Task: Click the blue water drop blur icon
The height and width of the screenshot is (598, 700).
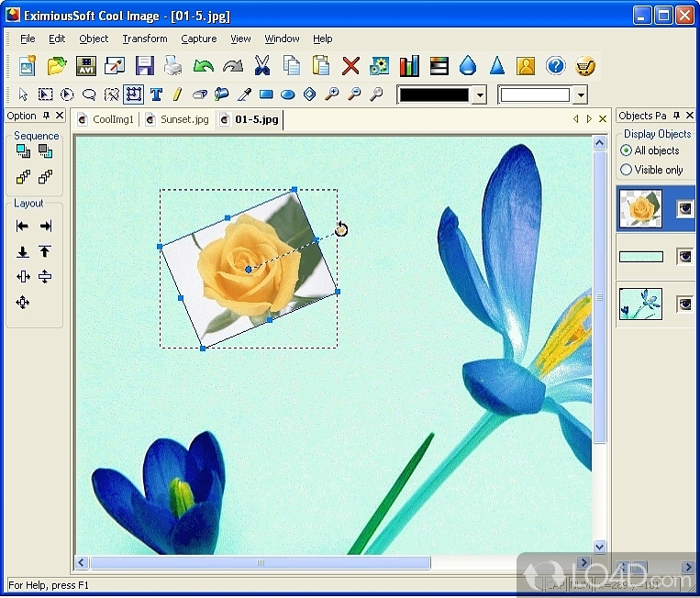Action: 467,66
